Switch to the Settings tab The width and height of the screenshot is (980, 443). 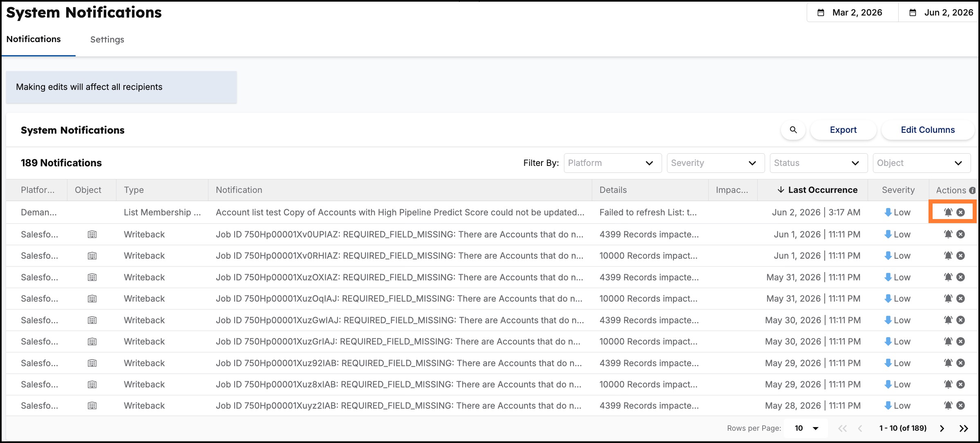click(107, 40)
